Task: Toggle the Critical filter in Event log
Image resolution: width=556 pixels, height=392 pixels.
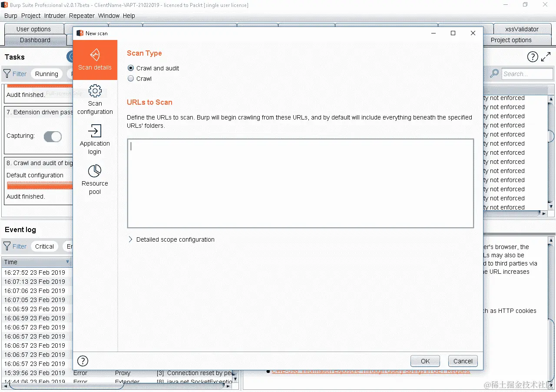Action: (44, 246)
